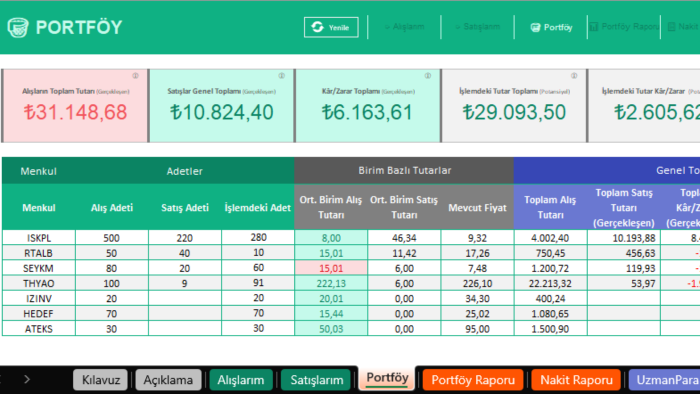Open Satışlarım from the top navigation
Viewport: 700px width, 394px height.
(x=478, y=27)
